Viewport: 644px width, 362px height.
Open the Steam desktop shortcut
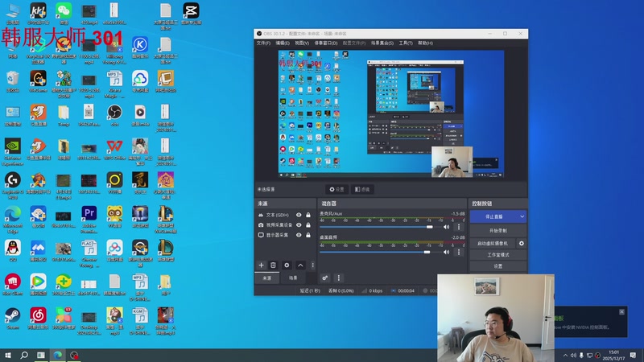tap(13, 319)
